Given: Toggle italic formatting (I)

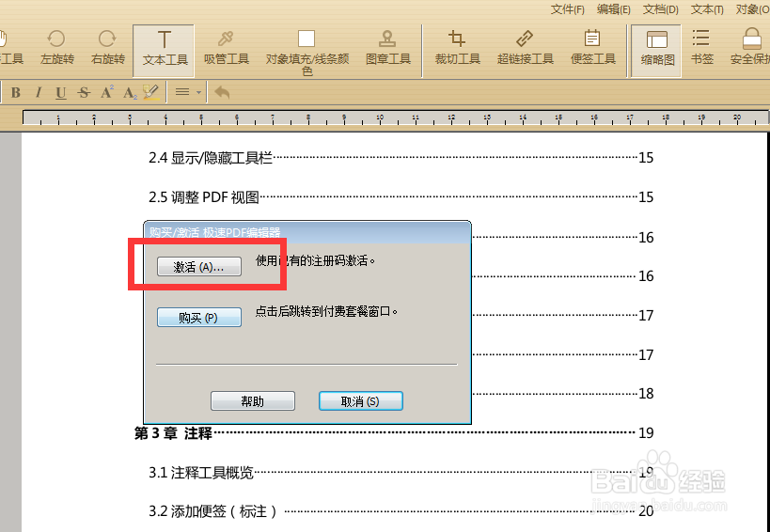Looking at the screenshot, I should click(x=39, y=92).
